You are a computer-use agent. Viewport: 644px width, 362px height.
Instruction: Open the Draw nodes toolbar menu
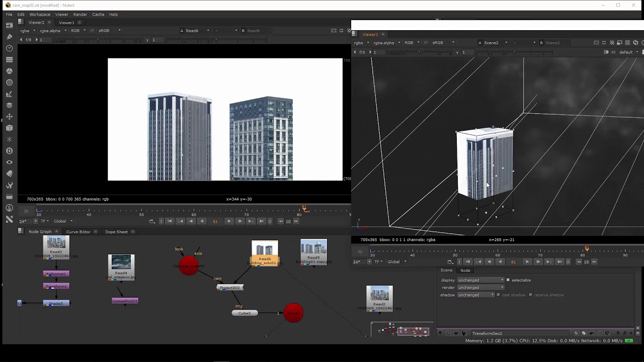tap(9, 37)
